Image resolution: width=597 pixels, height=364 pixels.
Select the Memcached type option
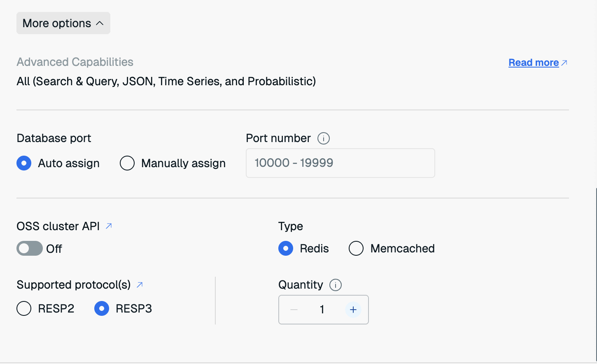point(356,248)
